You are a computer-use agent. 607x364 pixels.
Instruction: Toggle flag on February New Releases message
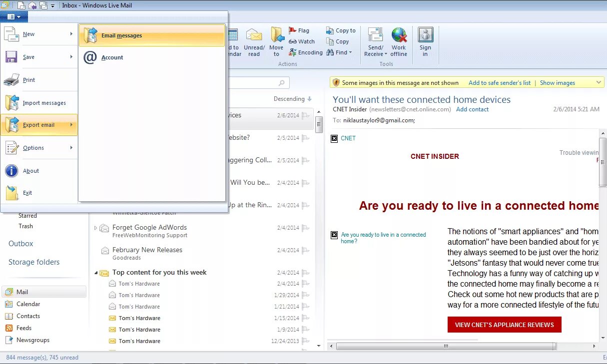305,250
